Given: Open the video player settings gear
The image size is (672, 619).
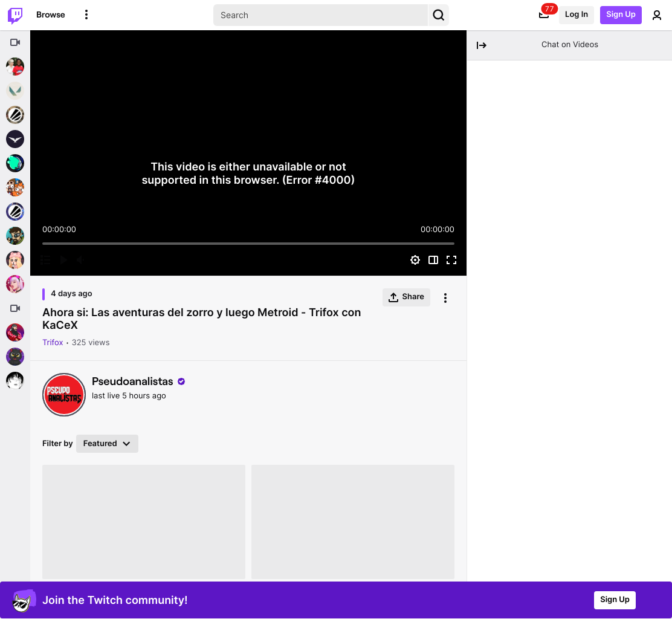Looking at the screenshot, I should click(415, 260).
